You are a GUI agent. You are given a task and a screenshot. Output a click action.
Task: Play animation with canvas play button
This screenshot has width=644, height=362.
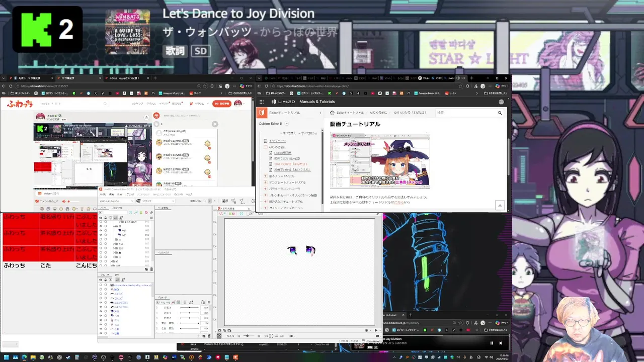[x=376, y=330]
